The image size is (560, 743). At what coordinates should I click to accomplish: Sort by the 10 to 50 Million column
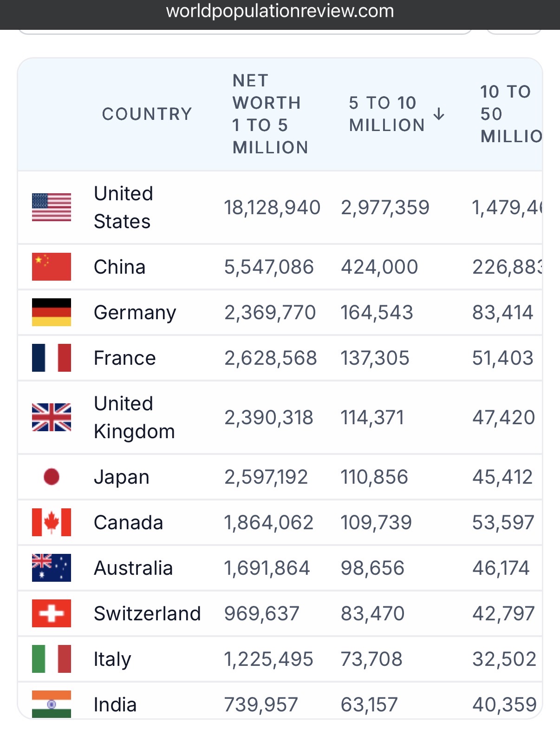click(x=511, y=114)
